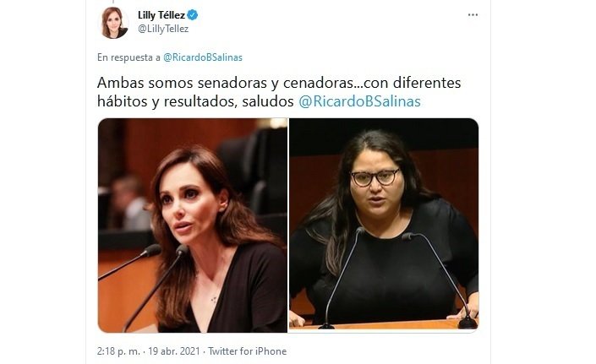This screenshot has width=596, height=364.
Task: Click the word 'hábitos' in tweet text
Action: coord(123,101)
